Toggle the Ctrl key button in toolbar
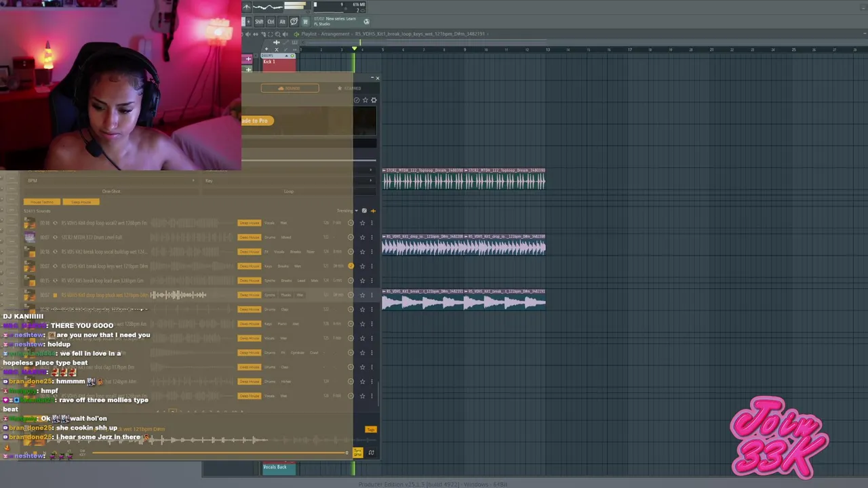The image size is (868, 488). pos(271,22)
